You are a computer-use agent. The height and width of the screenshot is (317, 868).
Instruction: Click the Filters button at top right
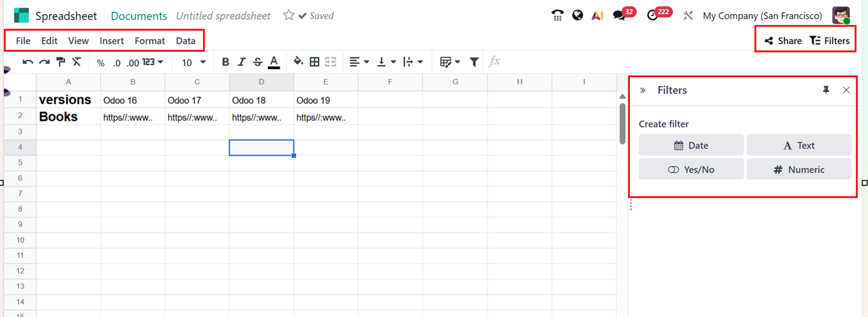[x=830, y=40]
